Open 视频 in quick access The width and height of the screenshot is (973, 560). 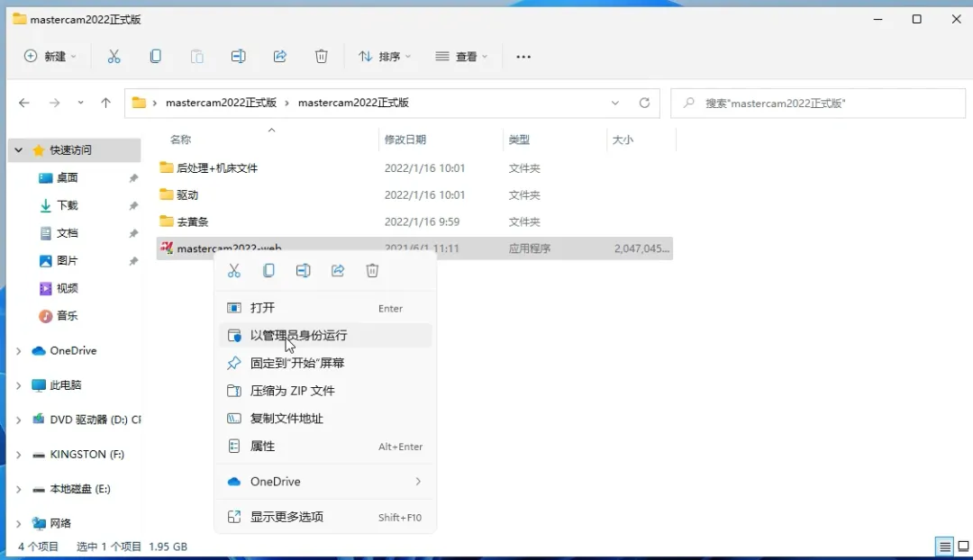pos(67,288)
